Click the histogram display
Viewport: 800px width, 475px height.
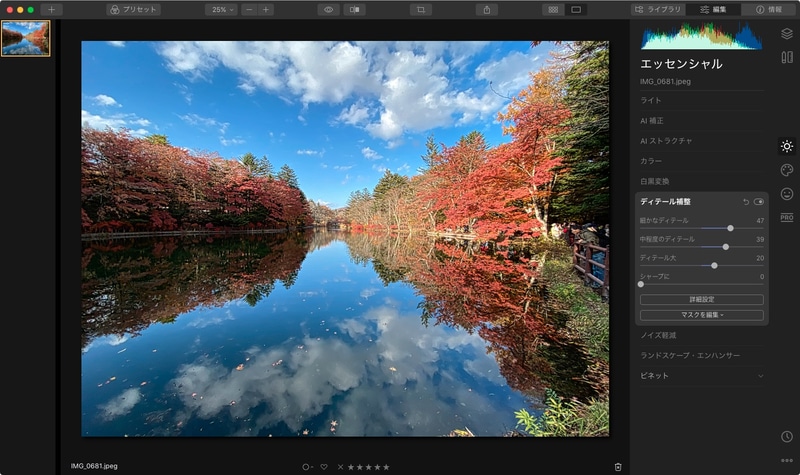click(702, 37)
